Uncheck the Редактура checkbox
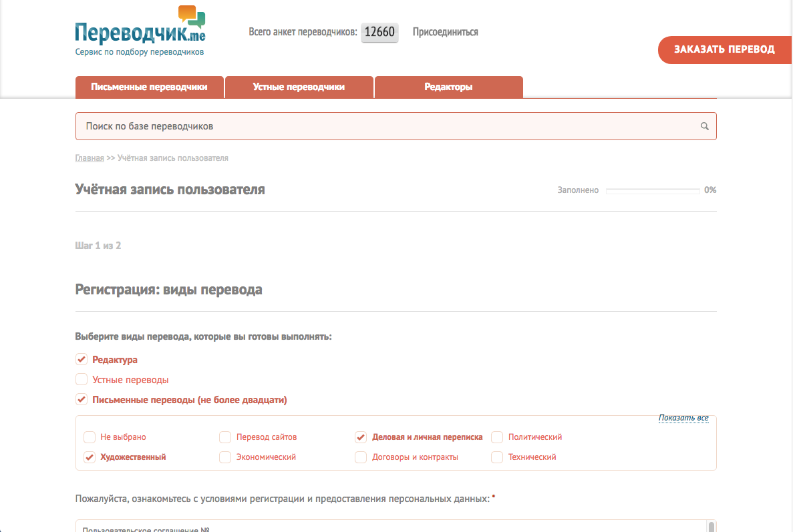 pos(82,359)
